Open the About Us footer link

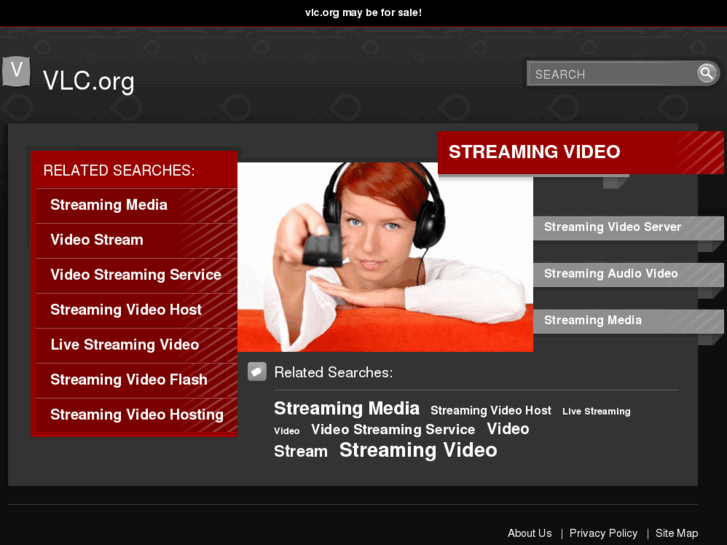pos(529,533)
